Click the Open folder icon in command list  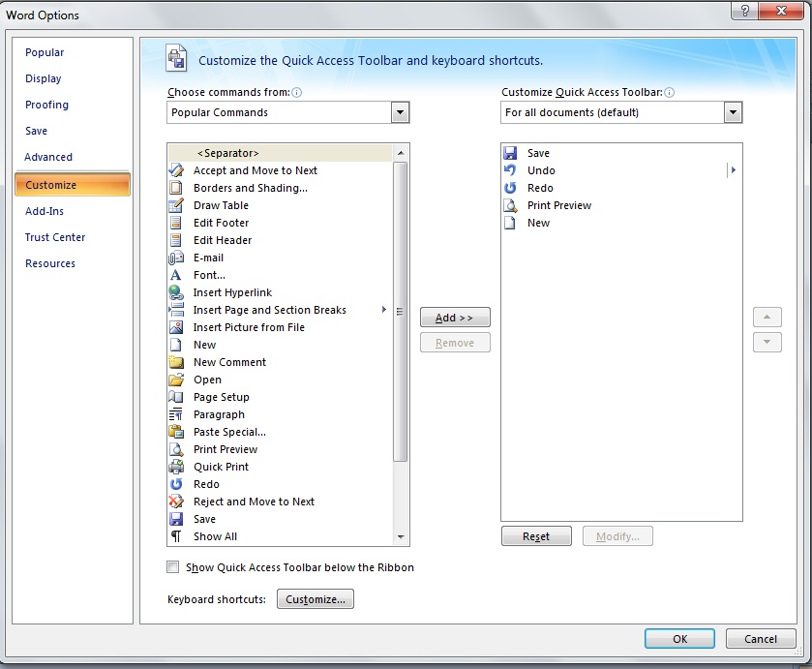pos(176,380)
